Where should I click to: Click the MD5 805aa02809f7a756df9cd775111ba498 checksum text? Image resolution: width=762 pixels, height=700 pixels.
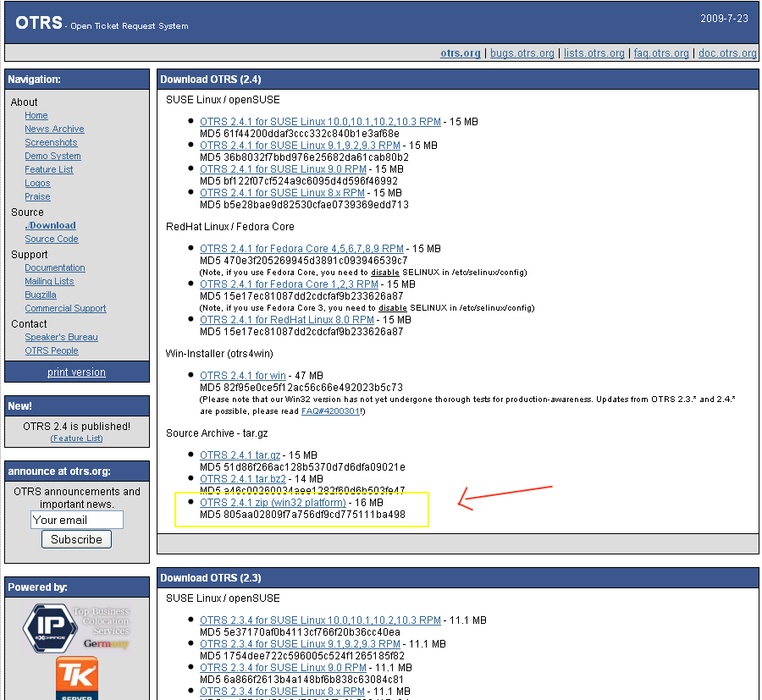[x=302, y=515]
